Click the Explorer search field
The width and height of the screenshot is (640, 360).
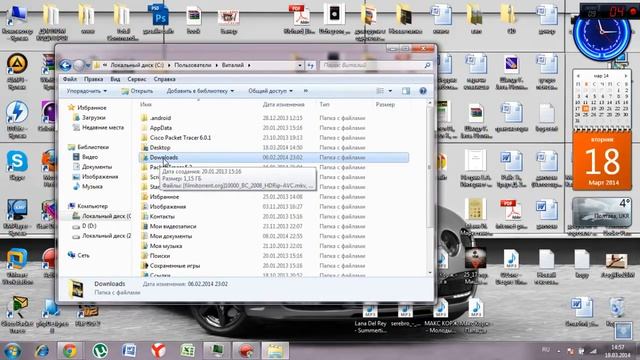tap(376, 65)
